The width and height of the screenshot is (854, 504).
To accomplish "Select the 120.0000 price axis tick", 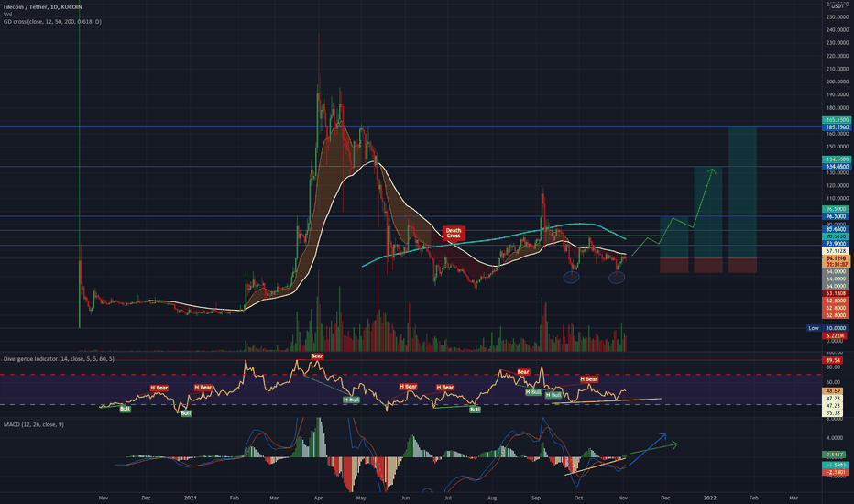I will point(838,185).
